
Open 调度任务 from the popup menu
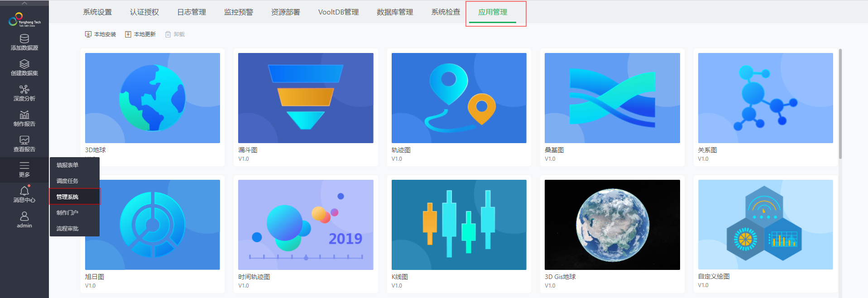67,181
